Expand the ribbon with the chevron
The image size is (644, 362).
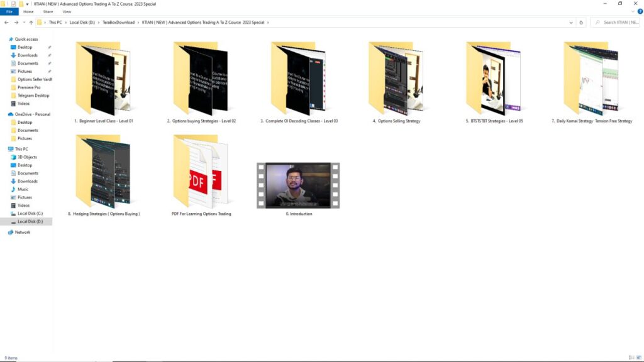tap(633, 11)
